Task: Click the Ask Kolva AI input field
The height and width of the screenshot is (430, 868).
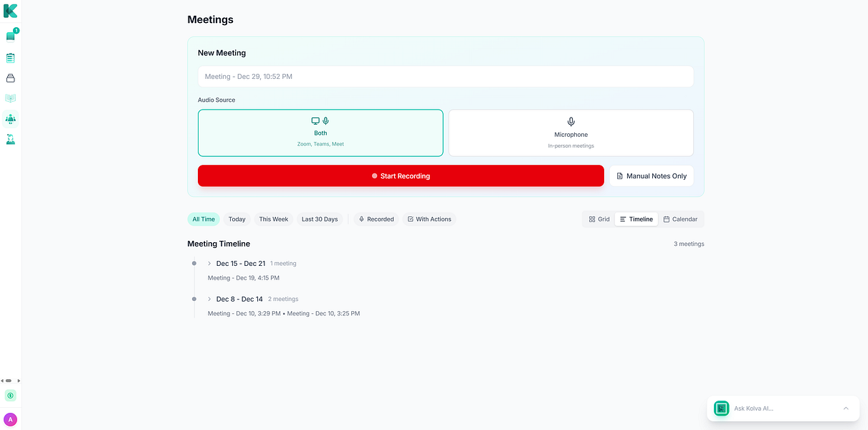Action: (x=783, y=408)
